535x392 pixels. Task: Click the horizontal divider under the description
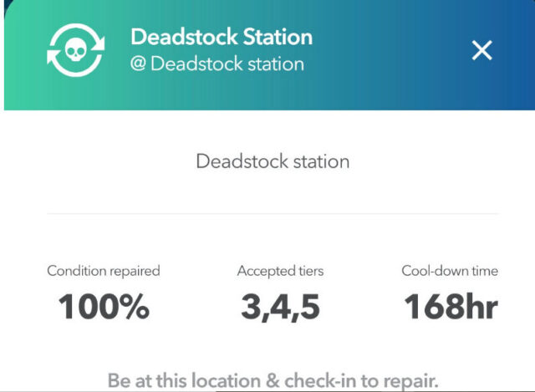click(273, 214)
